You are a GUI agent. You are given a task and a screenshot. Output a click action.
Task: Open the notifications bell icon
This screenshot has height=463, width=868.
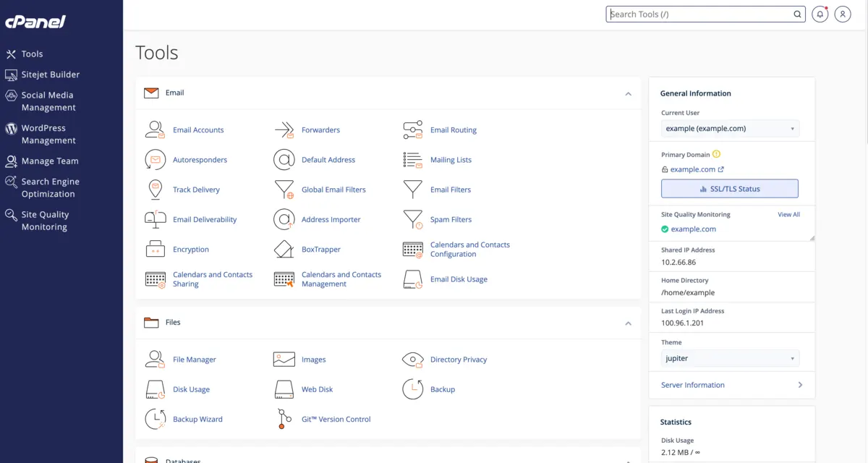point(820,14)
